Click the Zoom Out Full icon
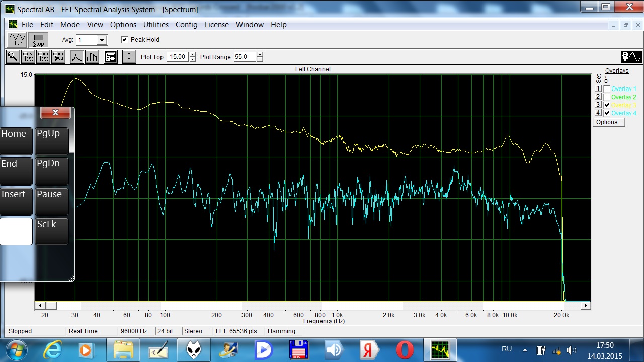644x362 pixels. click(x=58, y=57)
